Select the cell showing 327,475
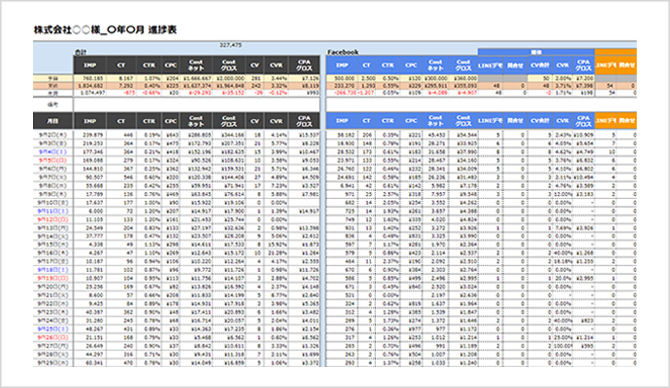This screenshot has width=670, height=388. 231,45
